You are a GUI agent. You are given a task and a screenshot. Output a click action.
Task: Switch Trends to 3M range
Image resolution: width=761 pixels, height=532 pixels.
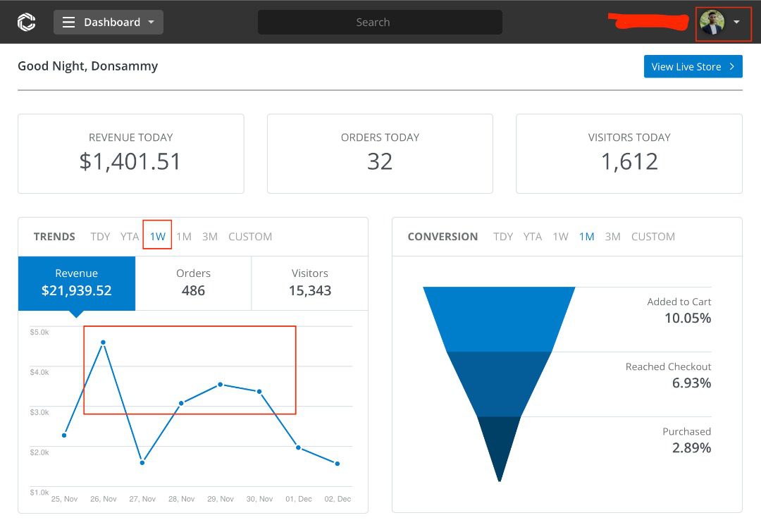pos(209,237)
